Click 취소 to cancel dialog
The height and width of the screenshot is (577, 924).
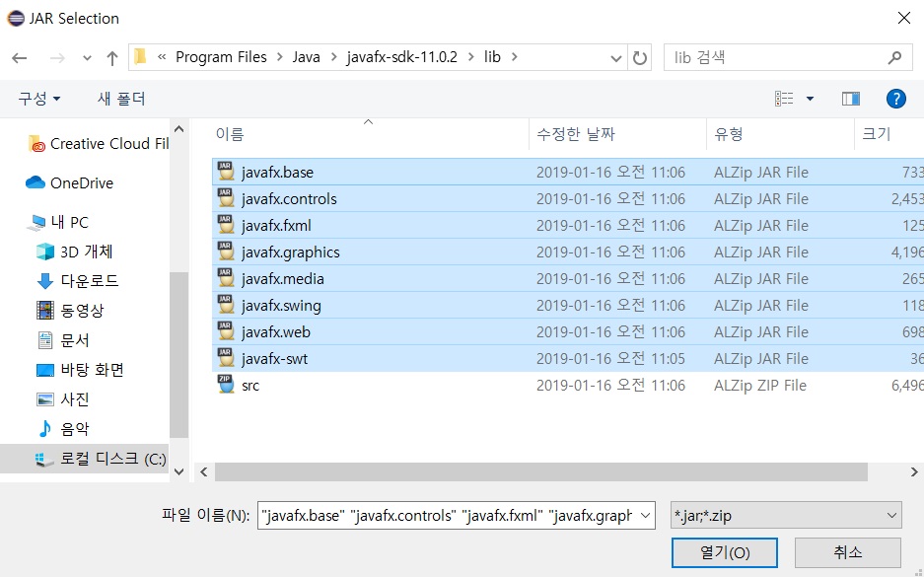(x=847, y=553)
